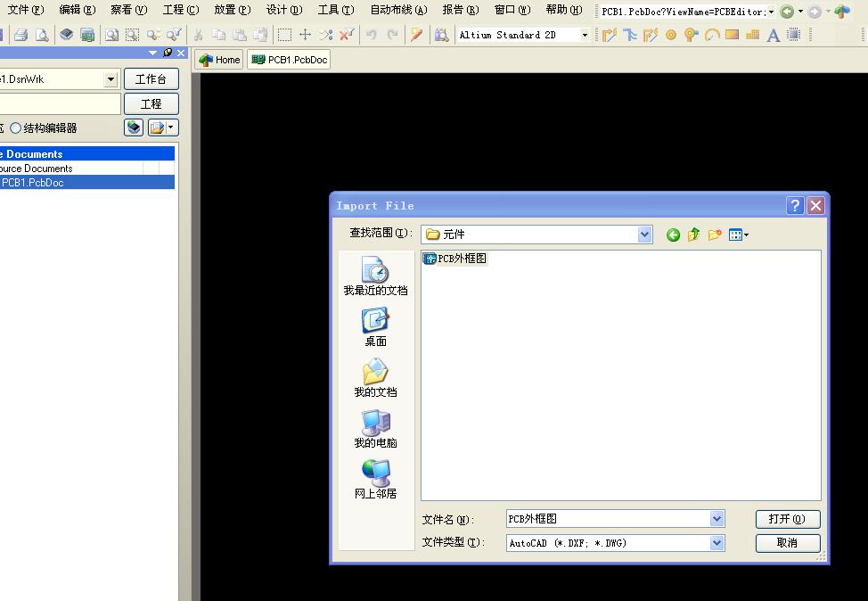Select the 结构编辑器 radio button
This screenshot has width=868, height=601.
[15, 128]
